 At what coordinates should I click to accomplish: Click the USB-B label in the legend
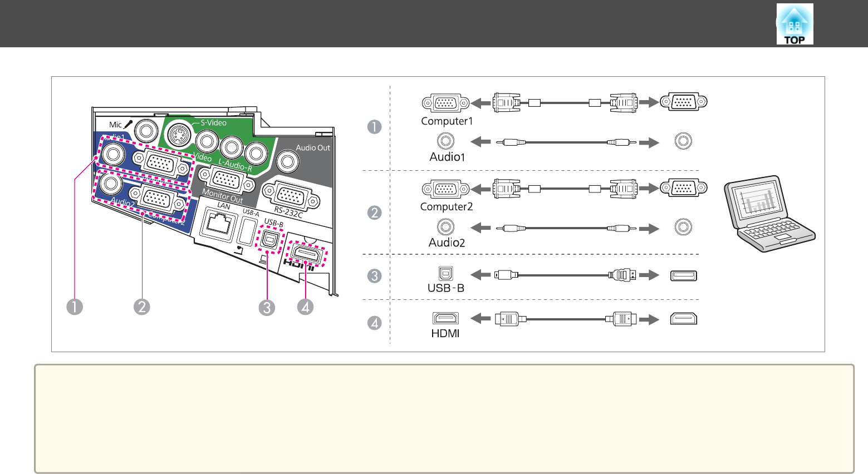pyautogui.click(x=446, y=288)
